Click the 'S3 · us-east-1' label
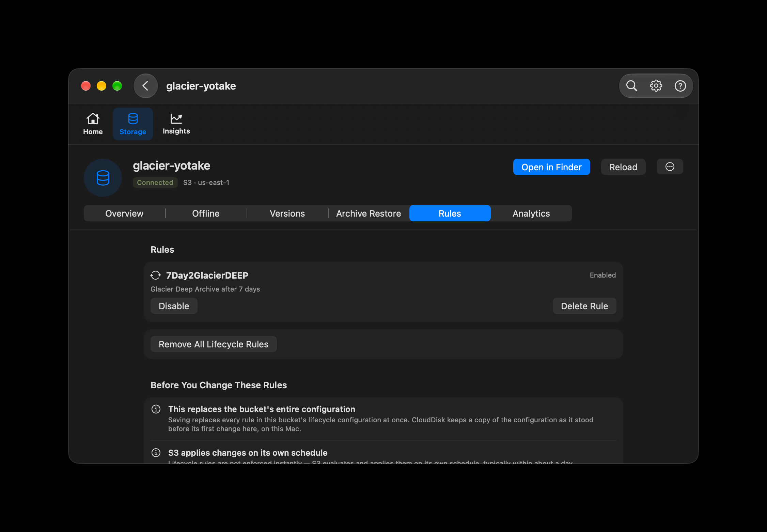 206,183
